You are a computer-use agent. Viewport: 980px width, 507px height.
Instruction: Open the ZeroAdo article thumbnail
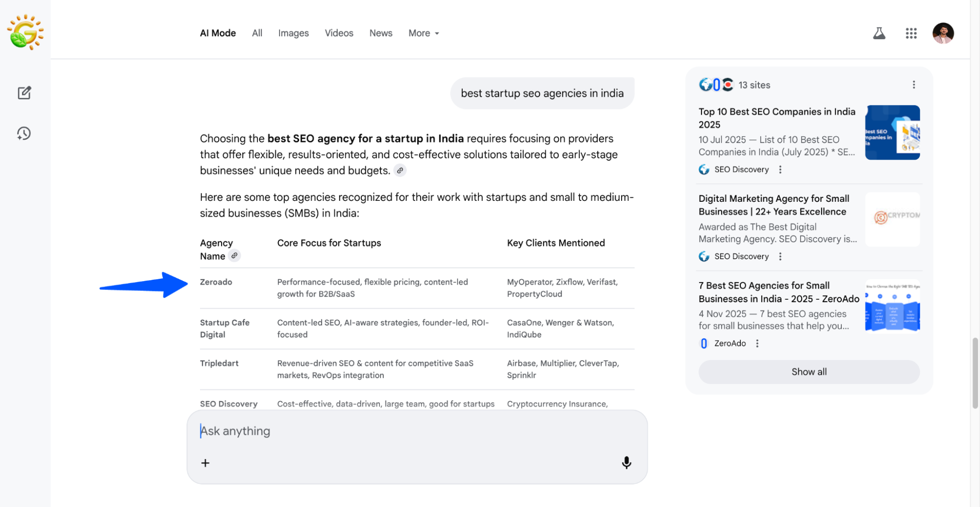[892, 305]
